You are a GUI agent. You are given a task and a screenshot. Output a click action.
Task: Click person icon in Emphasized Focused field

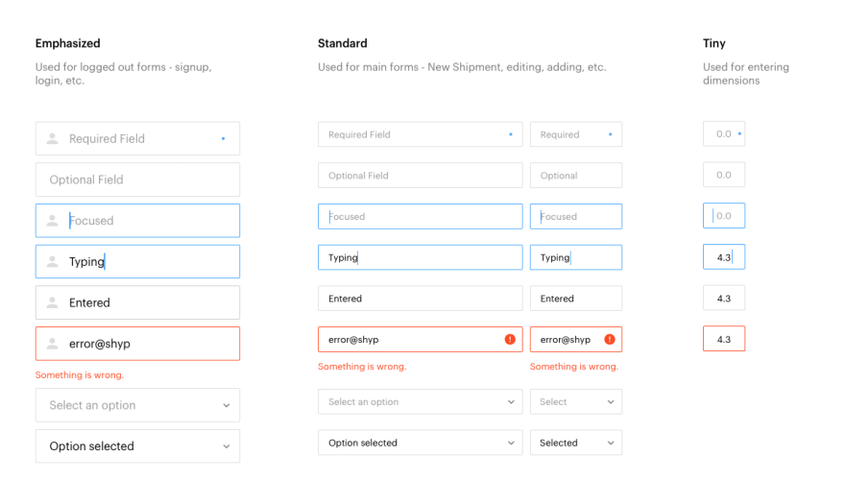pyautogui.click(x=52, y=221)
